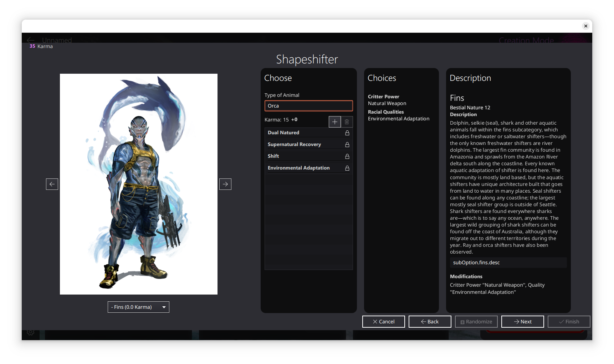Viewport: 614px width, 364px height.
Task: Click the Cancel button
Action: 384,322
